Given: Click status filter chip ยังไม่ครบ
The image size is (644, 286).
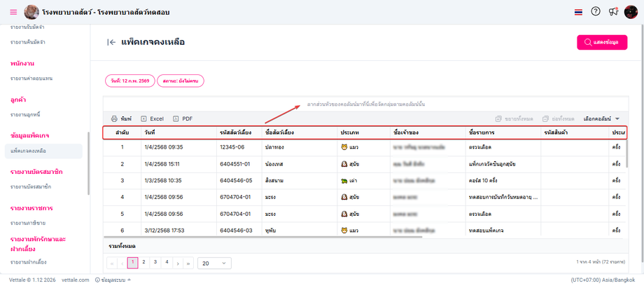Looking at the screenshot, I should click(x=181, y=81).
